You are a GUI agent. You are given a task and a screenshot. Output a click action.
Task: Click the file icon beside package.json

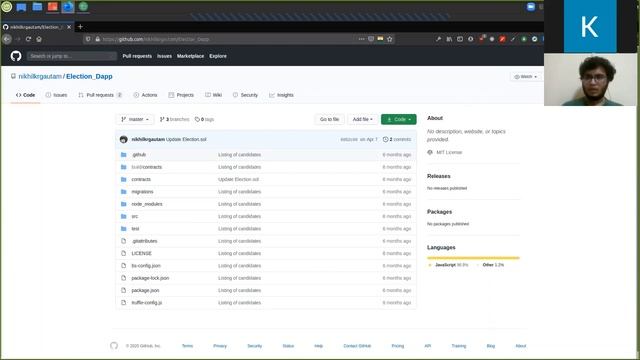click(x=124, y=290)
